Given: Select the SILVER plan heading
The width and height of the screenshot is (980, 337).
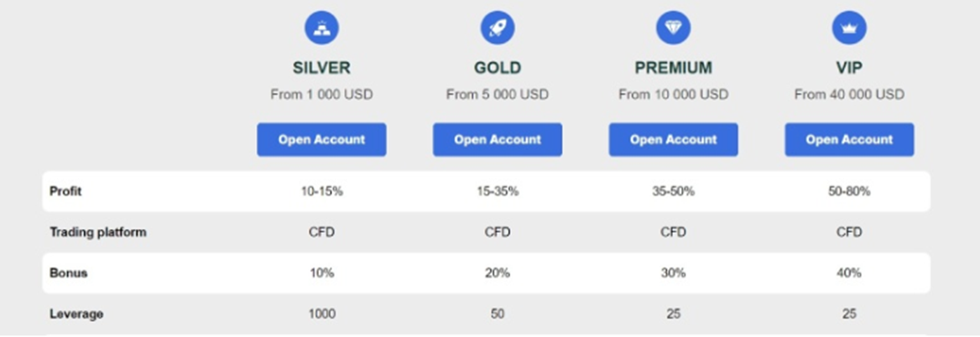Looking at the screenshot, I should (x=321, y=68).
